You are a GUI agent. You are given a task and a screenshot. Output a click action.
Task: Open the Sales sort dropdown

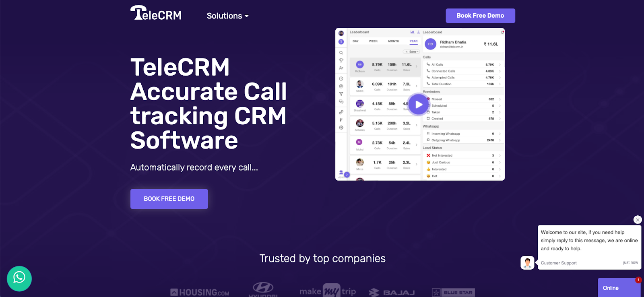click(x=412, y=52)
